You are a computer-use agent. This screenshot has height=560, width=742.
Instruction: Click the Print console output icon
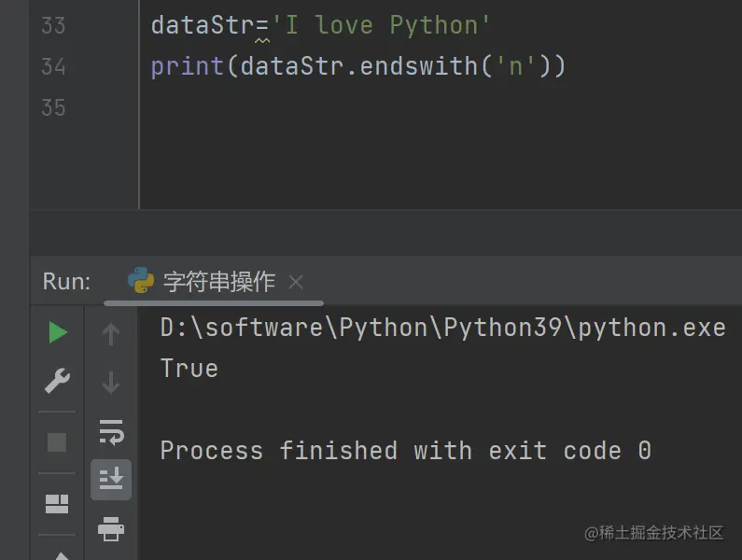(x=111, y=529)
